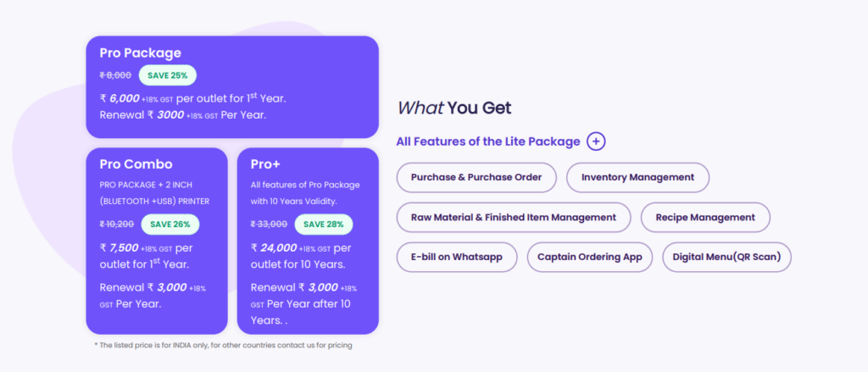
Task: Click the India-only pricing footnote
Action: click(x=223, y=345)
